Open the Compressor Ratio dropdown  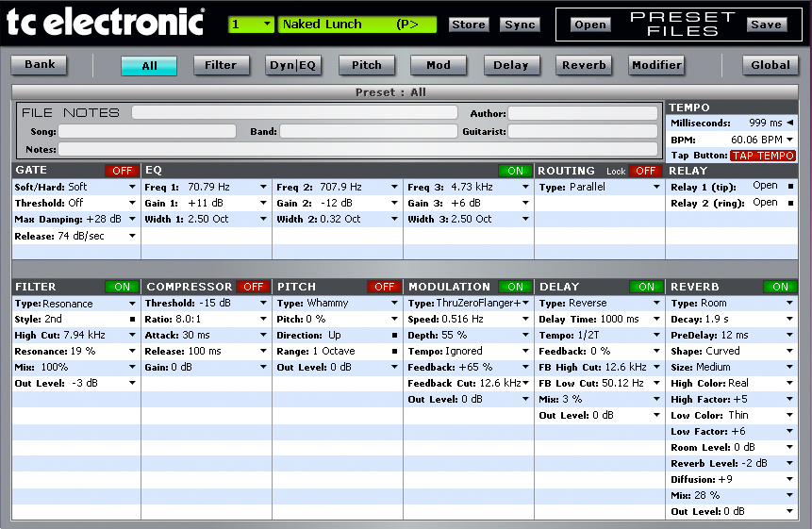point(263,320)
